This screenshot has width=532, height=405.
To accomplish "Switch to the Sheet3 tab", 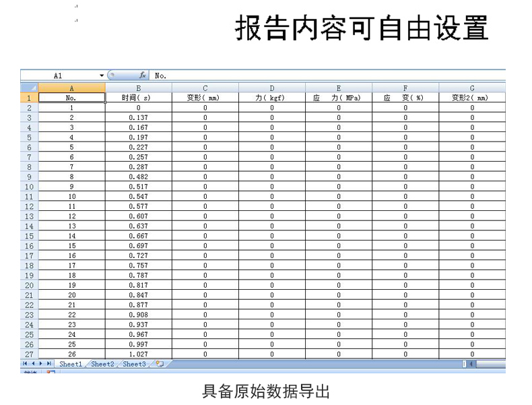I will (133, 364).
